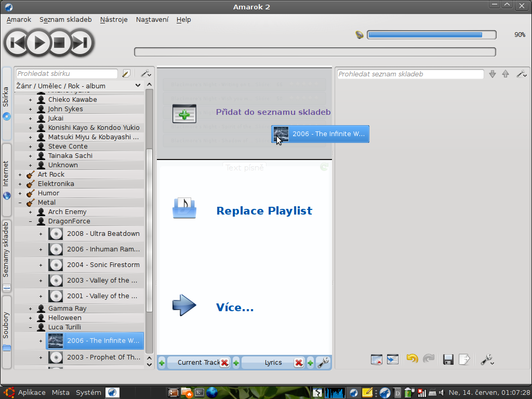The image size is (532, 399).
Task: Set the volume slider level
Action: [x=432, y=35]
